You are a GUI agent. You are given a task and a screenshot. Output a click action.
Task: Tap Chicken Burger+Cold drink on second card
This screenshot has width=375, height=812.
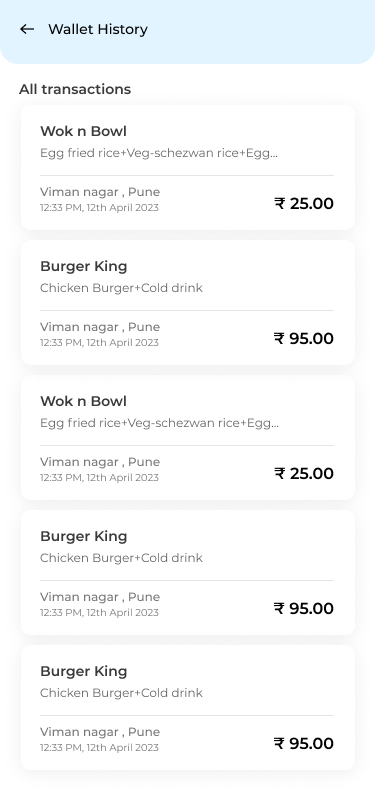[x=121, y=288]
